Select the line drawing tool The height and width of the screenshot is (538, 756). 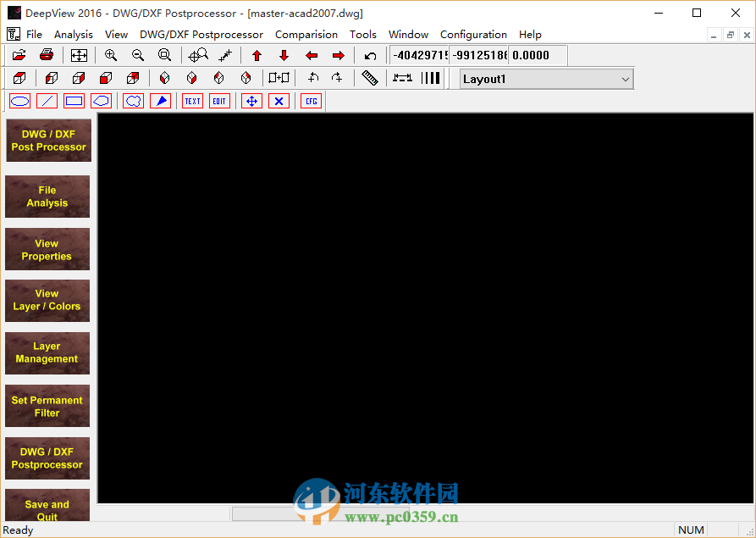click(47, 101)
